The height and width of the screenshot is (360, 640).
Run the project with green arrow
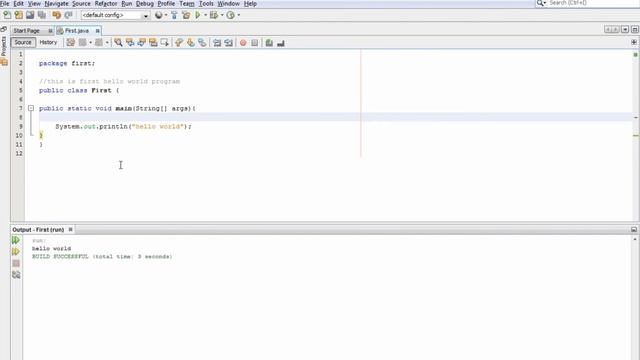tap(198, 15)
